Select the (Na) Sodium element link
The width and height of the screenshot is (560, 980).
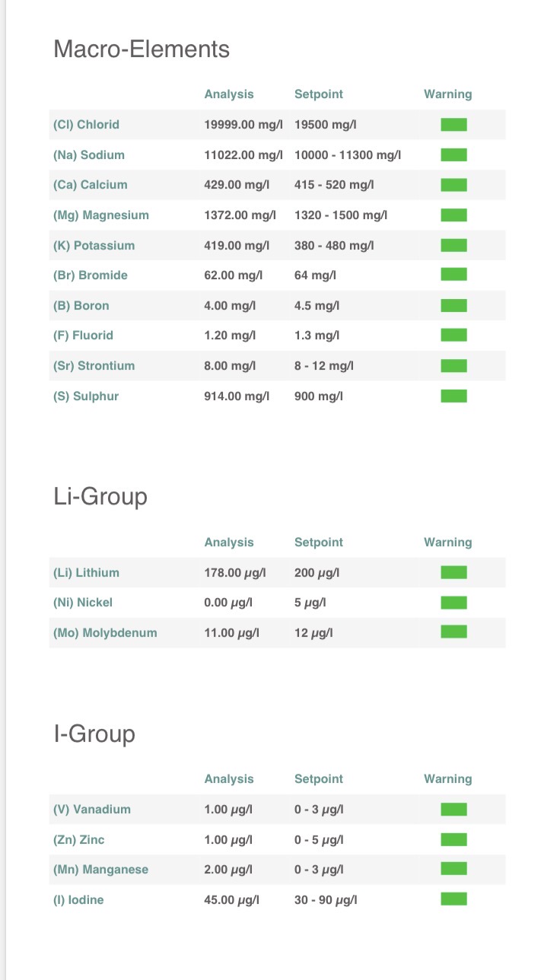pyautogui.click(x=89, y=155)
